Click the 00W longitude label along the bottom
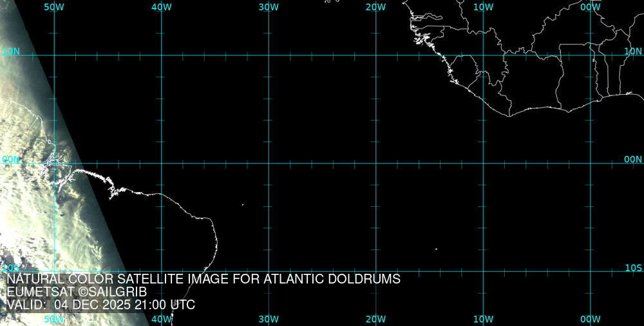This screenshot has height=326, width=644. pos(591,319)
